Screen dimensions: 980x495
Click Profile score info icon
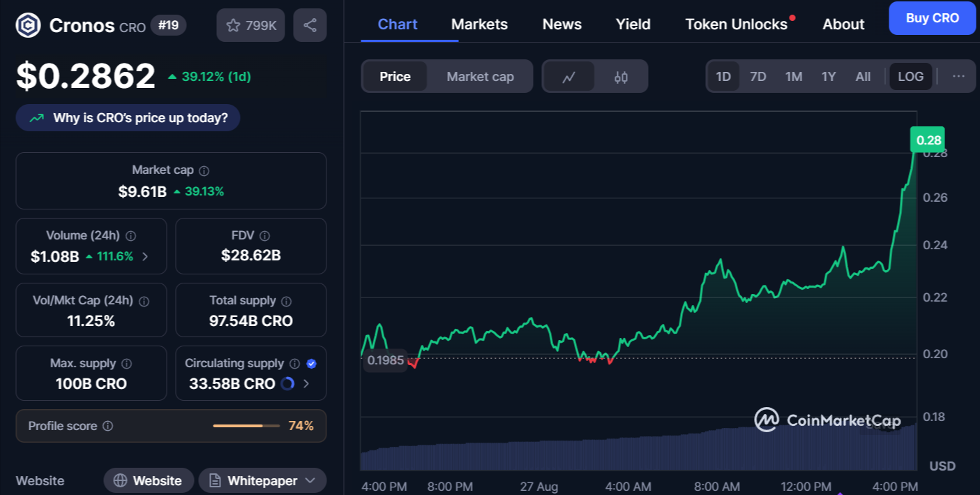click(x=107, y=426)
